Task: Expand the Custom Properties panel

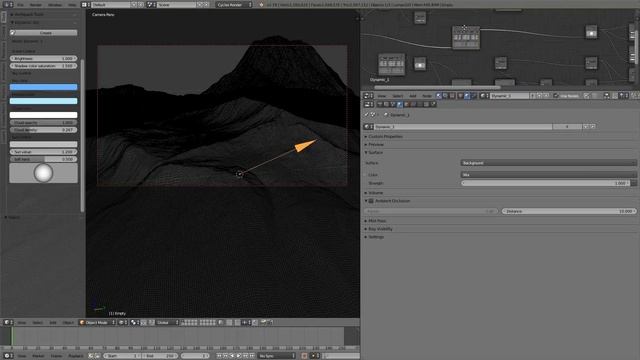Action: [x=385, y=136]
